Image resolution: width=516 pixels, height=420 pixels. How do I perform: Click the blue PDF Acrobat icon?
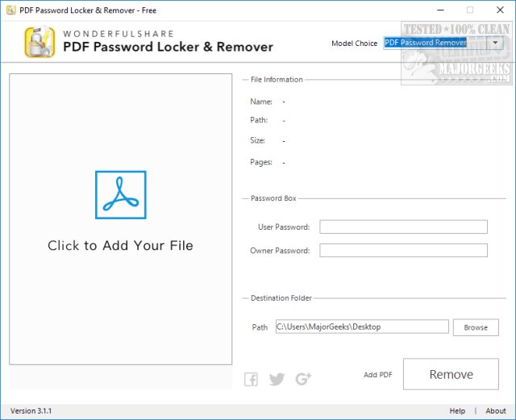[x=121, y=195]
